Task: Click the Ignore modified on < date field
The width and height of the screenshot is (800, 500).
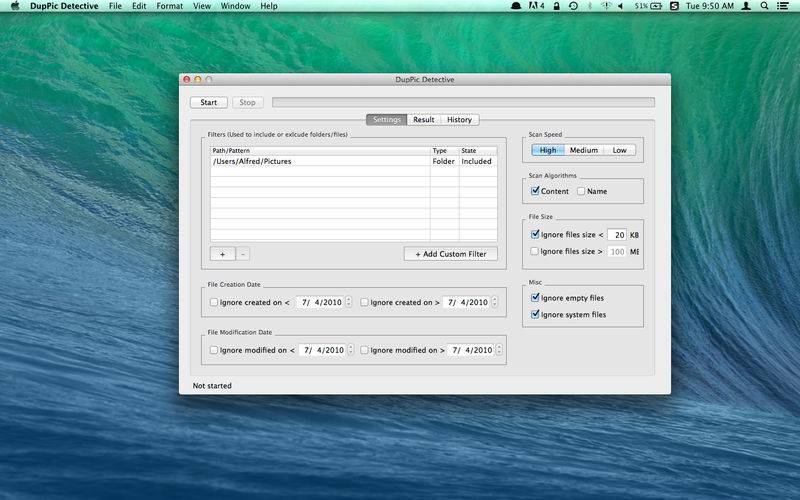Action: pyautogui.click(x=322, y=350)
